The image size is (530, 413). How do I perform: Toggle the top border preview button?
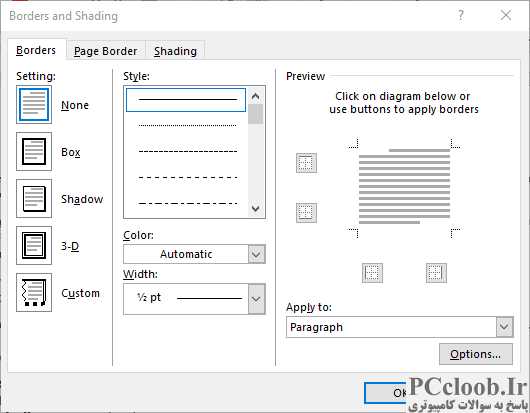(x=306, y=163)
